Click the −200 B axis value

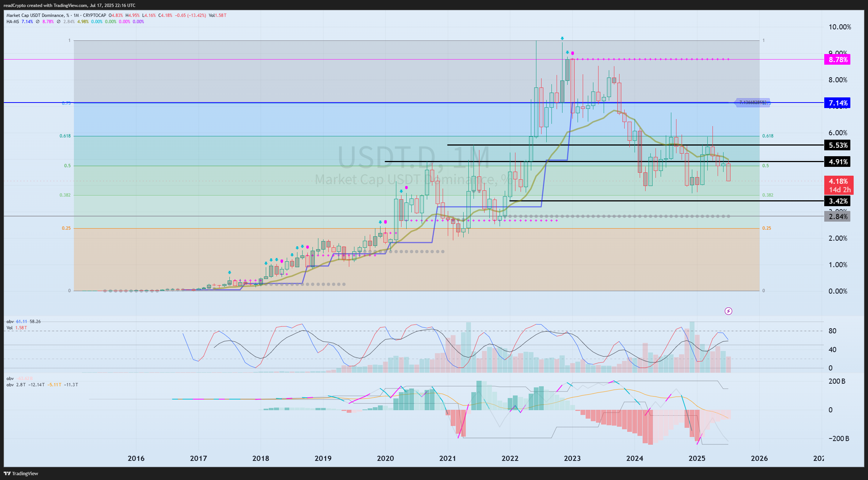[x=839, y=439]
